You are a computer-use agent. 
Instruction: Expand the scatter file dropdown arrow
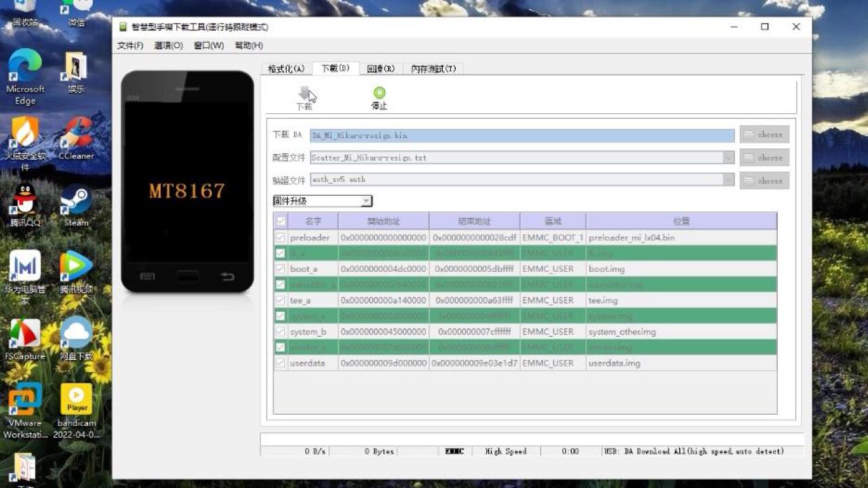pos(729,157)
